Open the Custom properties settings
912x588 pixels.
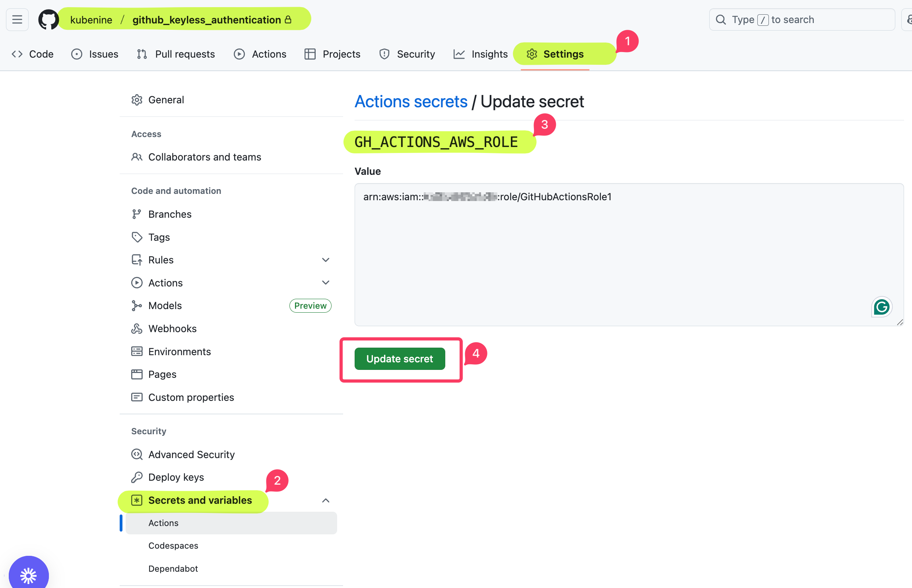(x=191, y=397)
